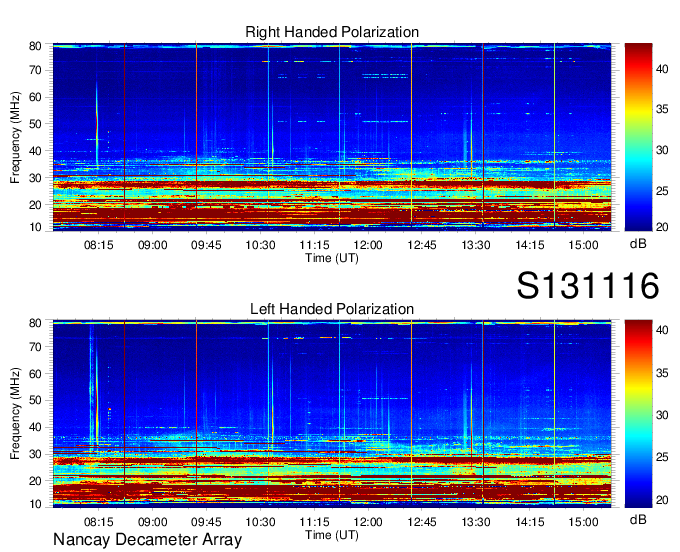680x552 pixels.
Task: Click "14:15" time tick on Left Handed plot
Action: 530,521
